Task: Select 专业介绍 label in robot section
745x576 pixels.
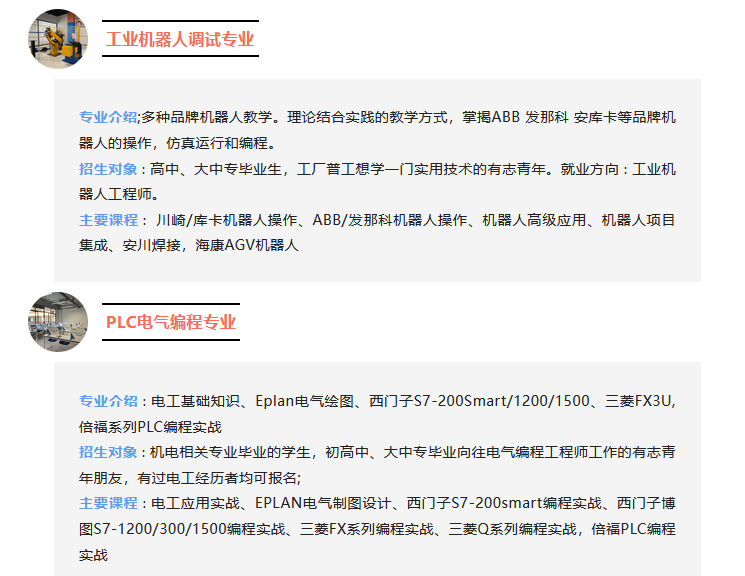Action: [108, 117]
